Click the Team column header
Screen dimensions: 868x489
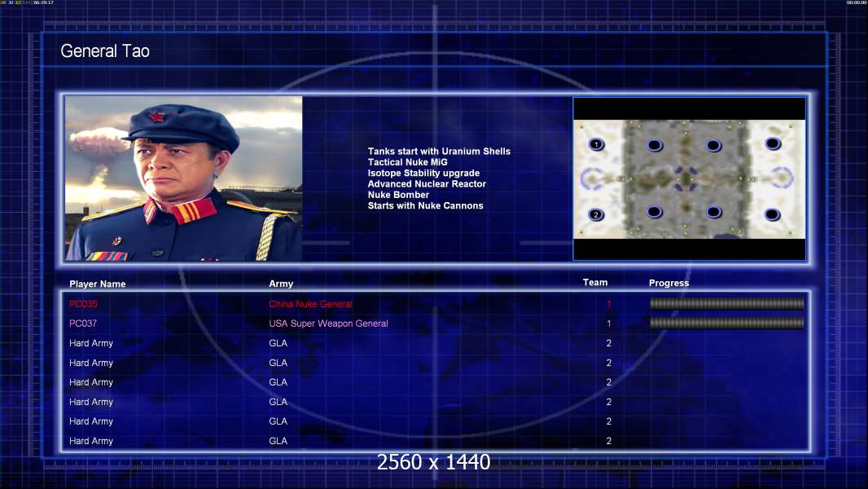pyautogui.click(x=595, y=283)
